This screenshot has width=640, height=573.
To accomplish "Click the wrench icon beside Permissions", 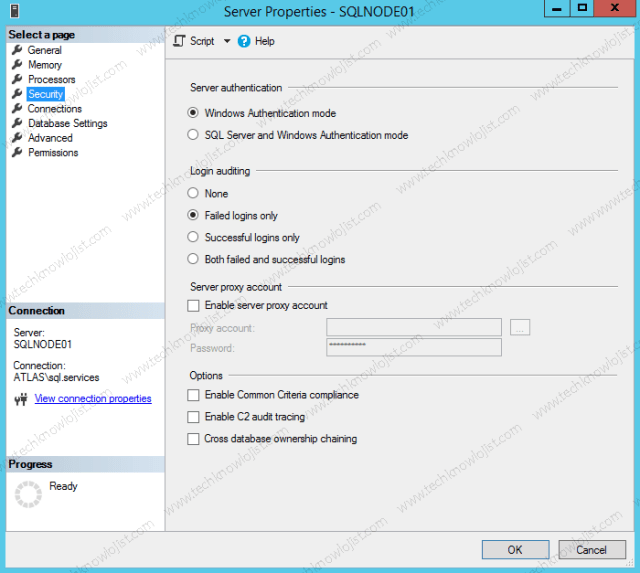I will pyautogui.click(x=17, y=152).
